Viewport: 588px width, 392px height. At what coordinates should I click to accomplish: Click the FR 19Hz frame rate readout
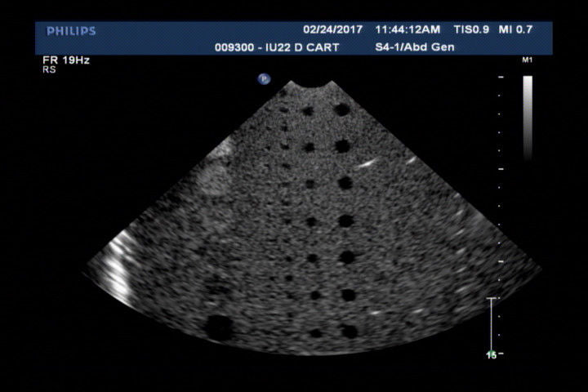[x=60, y=61]
